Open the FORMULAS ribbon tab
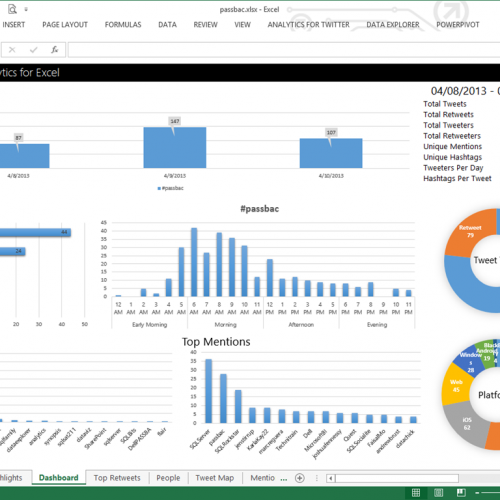This screenshot has width=500, height=500. tap(123, 25)
